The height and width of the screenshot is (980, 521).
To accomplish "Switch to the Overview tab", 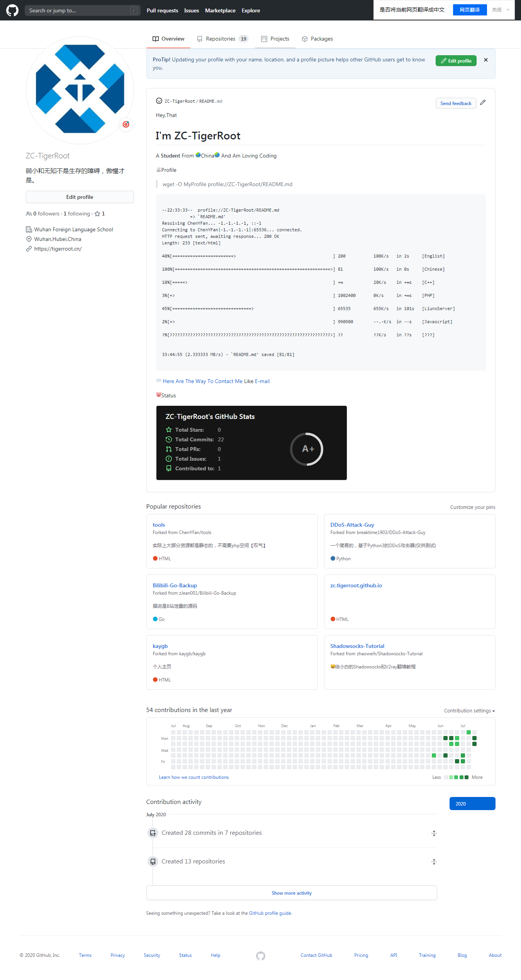I will coord(168,39).
